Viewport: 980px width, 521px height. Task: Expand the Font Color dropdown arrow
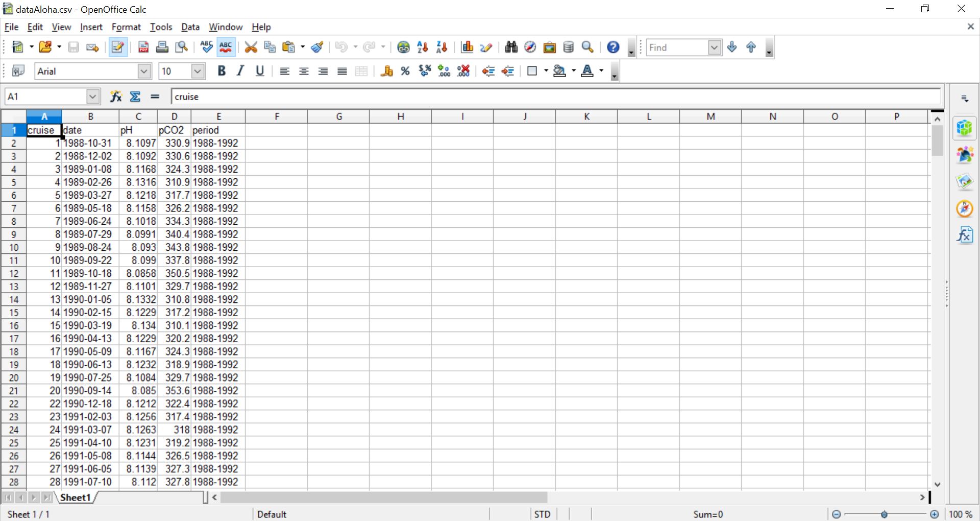[601, 71]
